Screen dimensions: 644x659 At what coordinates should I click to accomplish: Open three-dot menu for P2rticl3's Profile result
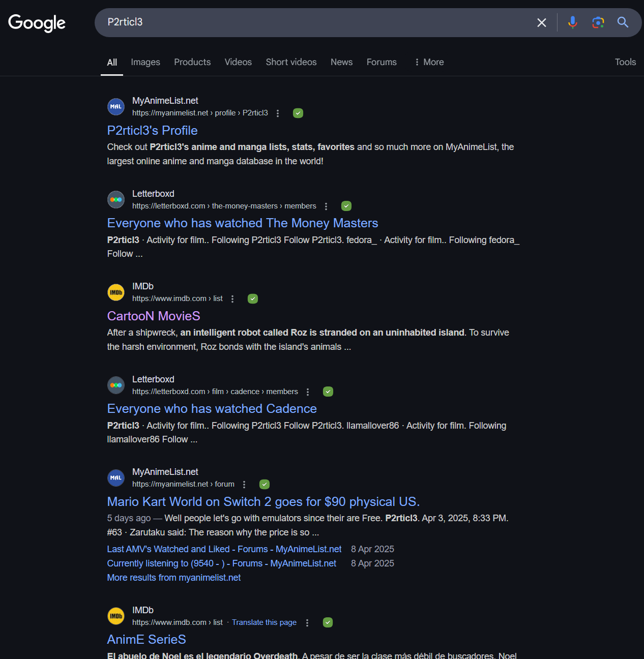pos(278,113)
